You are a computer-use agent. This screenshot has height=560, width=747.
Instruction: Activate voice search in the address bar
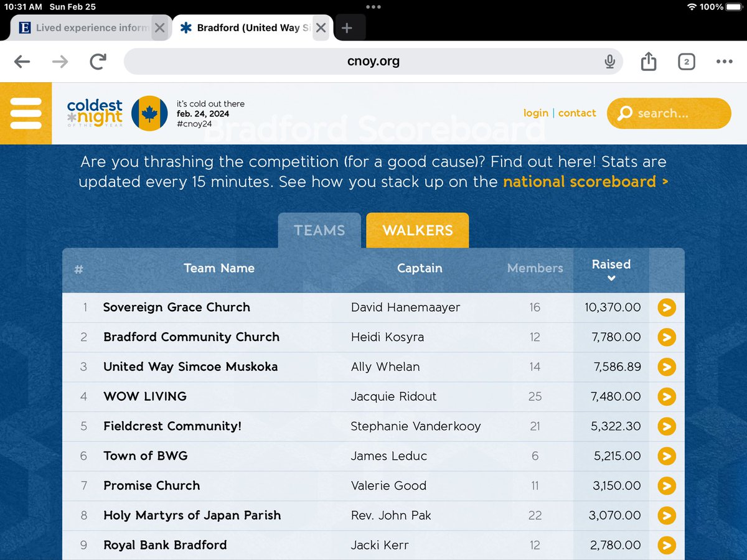609,62
